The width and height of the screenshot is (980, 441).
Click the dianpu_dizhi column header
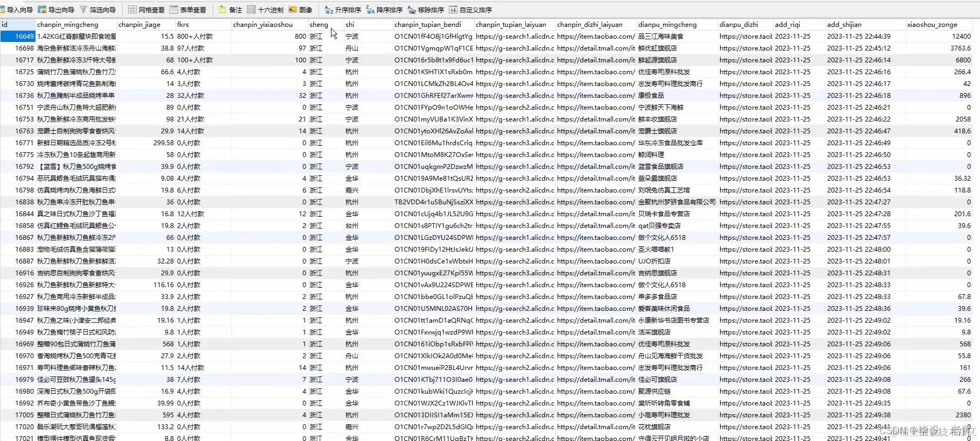coord(745,24)
